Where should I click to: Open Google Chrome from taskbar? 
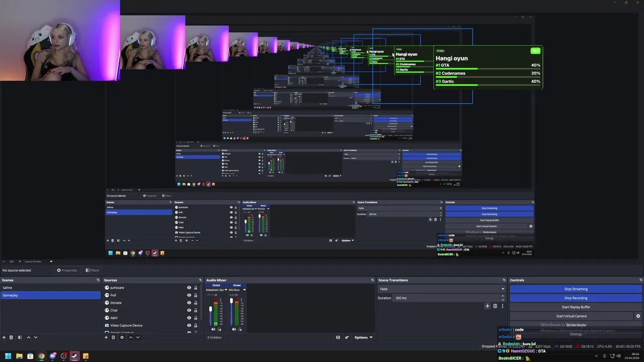pyautogui.click(x=41, y=356)
